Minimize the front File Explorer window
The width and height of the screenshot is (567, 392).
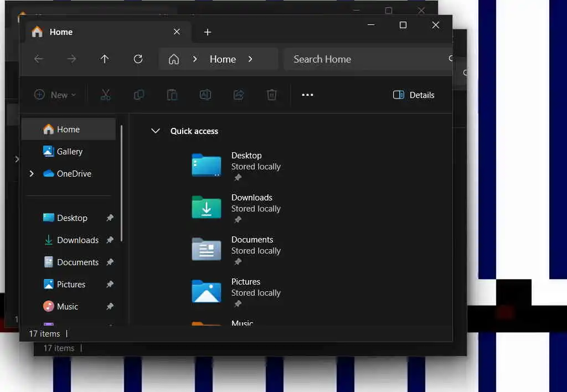pyautogui.click(x=371, y=24)
